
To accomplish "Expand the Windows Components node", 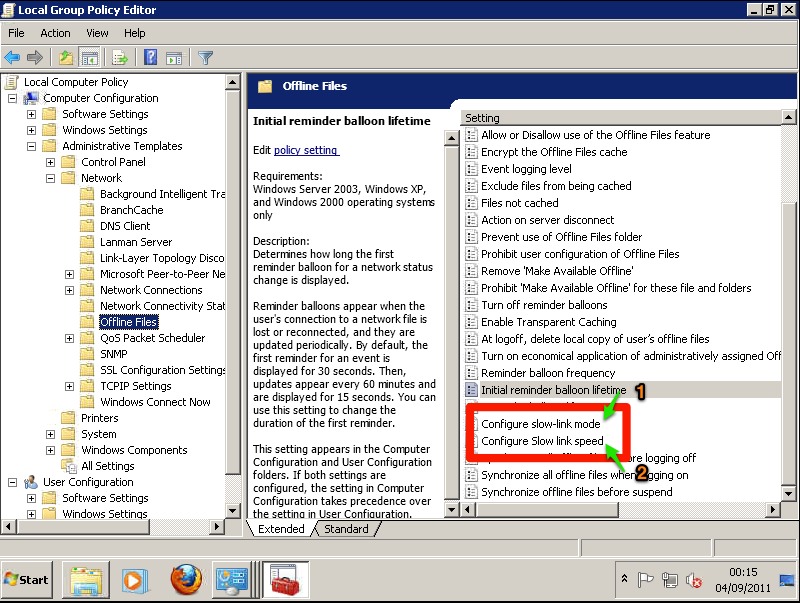I will [51, 450].
